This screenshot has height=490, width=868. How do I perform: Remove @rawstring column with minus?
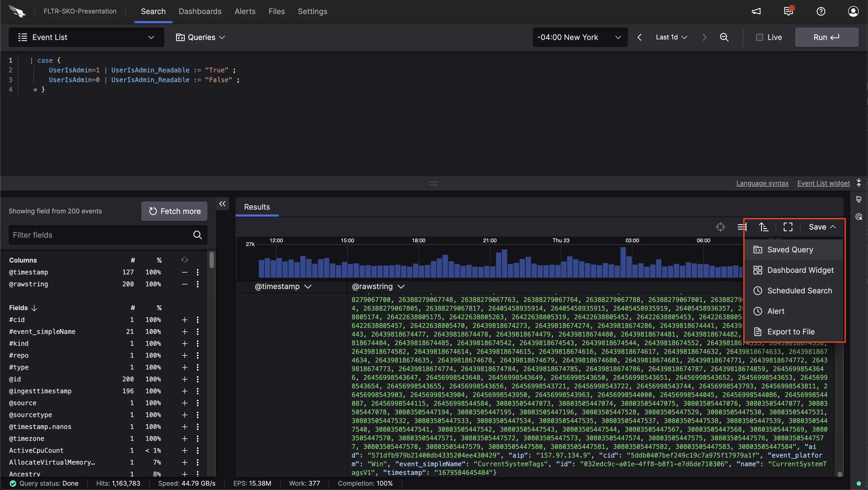(x=185, y=284)
